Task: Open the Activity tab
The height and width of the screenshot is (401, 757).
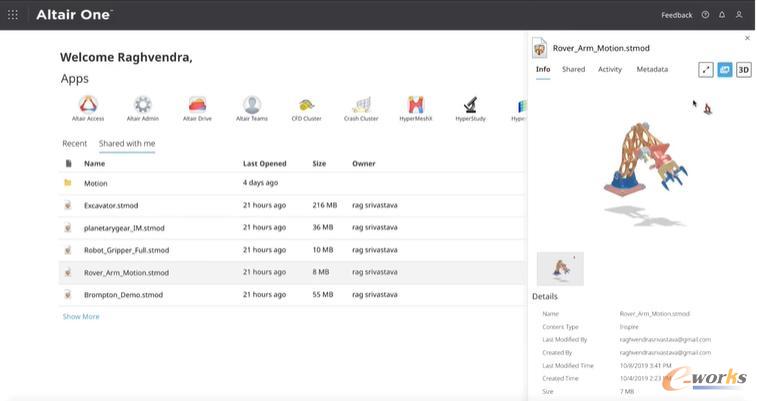Action: click(x=610, y=69)
